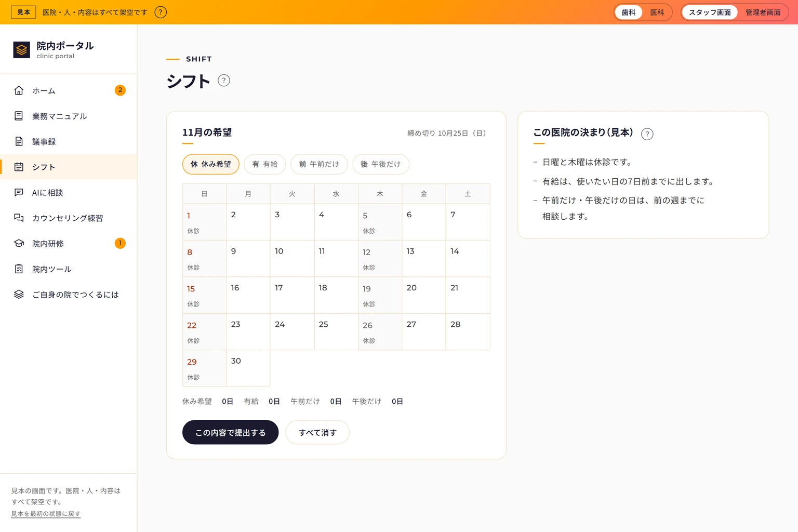This screenshot has height=532, width=798.
Task: Click the calendar icon beside シフト
Action: click(x=19, y=167)
